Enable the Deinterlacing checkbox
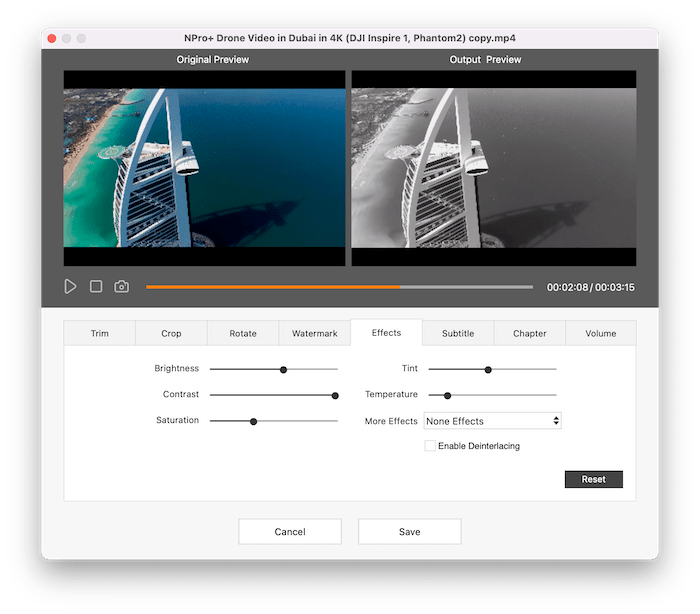The height and width of the screenshot is (614, 700). click(430, 446)
